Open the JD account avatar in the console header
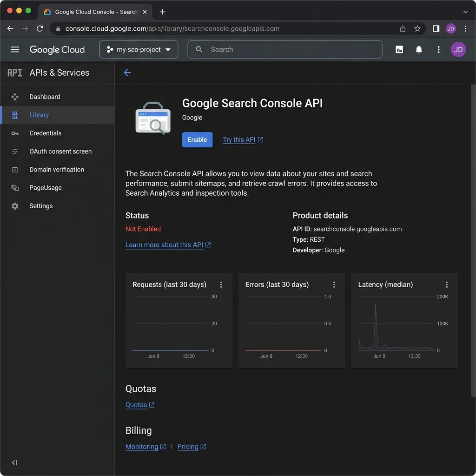476x476 pixels. coord(458,49)
